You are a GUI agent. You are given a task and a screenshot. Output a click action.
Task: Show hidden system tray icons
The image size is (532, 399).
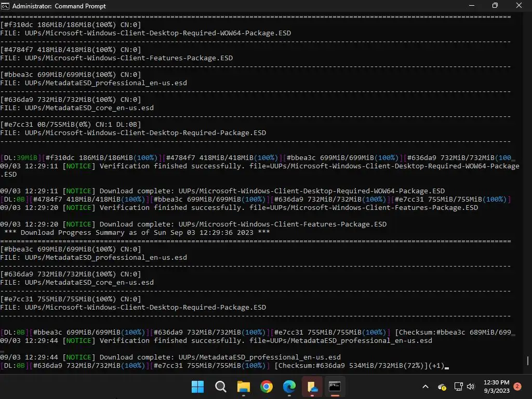(x=425, y=387)
